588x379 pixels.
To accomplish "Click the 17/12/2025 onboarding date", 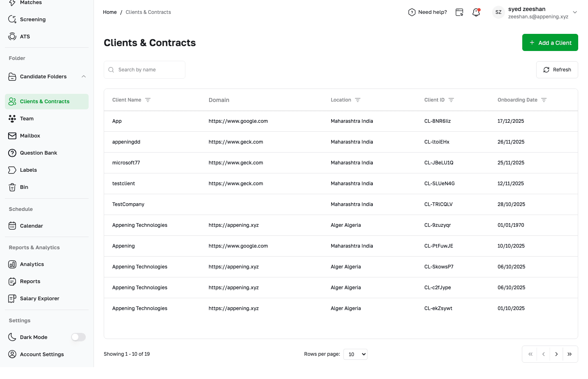I will click(x=511, y=121).
